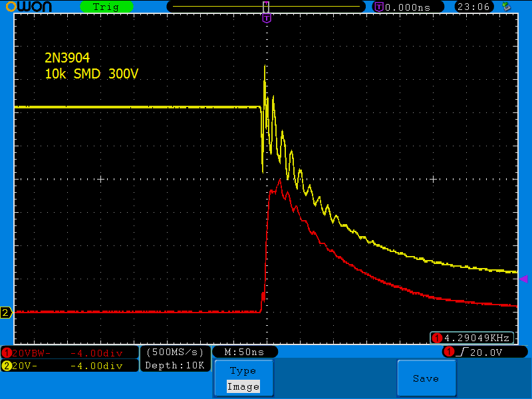Click the purple horizontal trigger position T marker
The height and width of the screenshot is (399, 532).
pos(267,19)
